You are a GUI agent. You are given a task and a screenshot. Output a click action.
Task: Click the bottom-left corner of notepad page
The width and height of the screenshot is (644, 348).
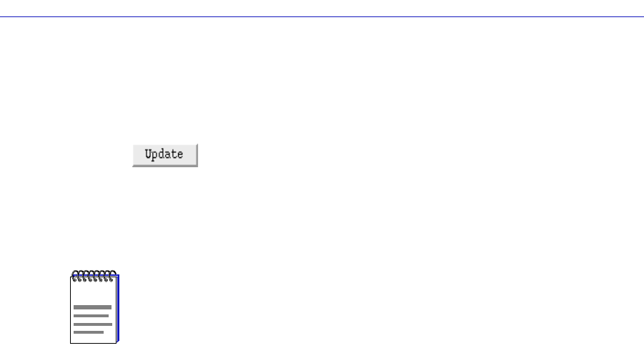click(71, 342)
